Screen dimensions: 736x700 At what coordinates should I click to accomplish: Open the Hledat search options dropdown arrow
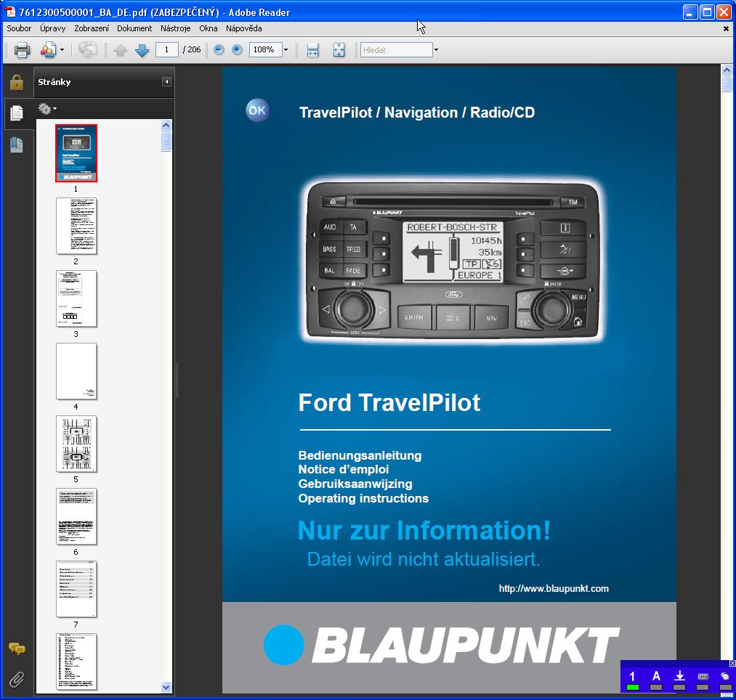436,50
